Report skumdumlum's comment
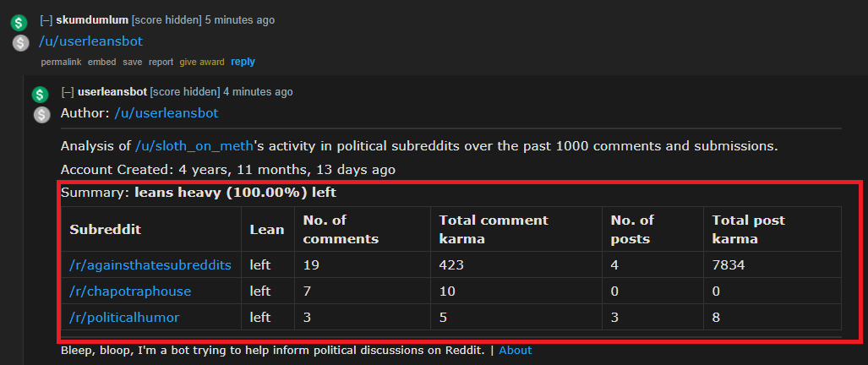Image resolution: width=868 pixels, height=365 pixels. (x=161, y=62)
